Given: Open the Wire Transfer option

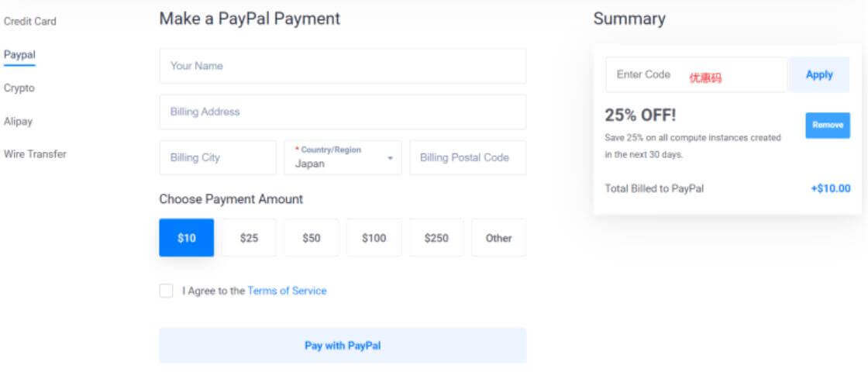Looking at the screenshot, I should (35, 153).
